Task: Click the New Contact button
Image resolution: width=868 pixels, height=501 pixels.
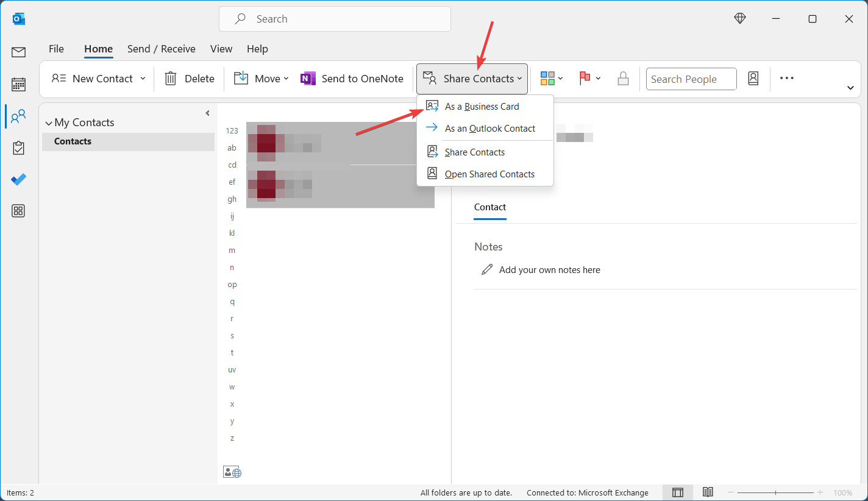Action: click(x=91, y=79)
